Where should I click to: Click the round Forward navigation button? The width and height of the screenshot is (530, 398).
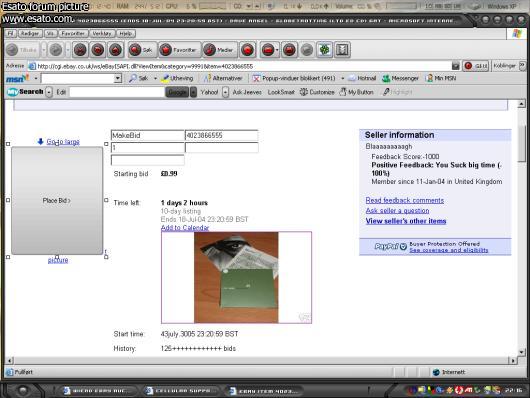click(x=56, y=50)
